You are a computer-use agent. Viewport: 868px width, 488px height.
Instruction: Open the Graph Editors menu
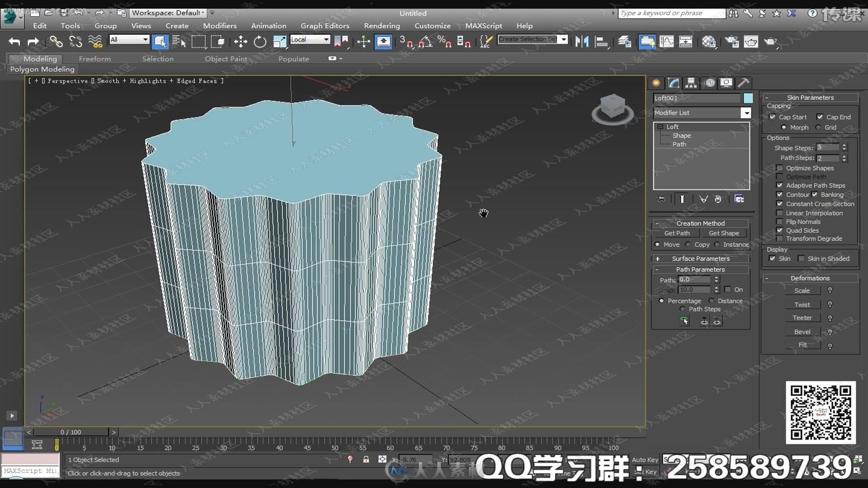(x=325, y=26)
